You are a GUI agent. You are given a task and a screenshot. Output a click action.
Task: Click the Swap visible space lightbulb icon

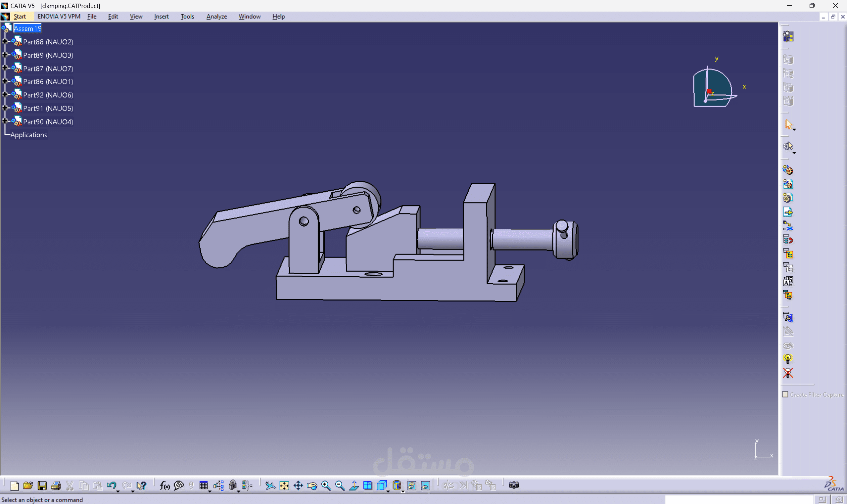787,359
